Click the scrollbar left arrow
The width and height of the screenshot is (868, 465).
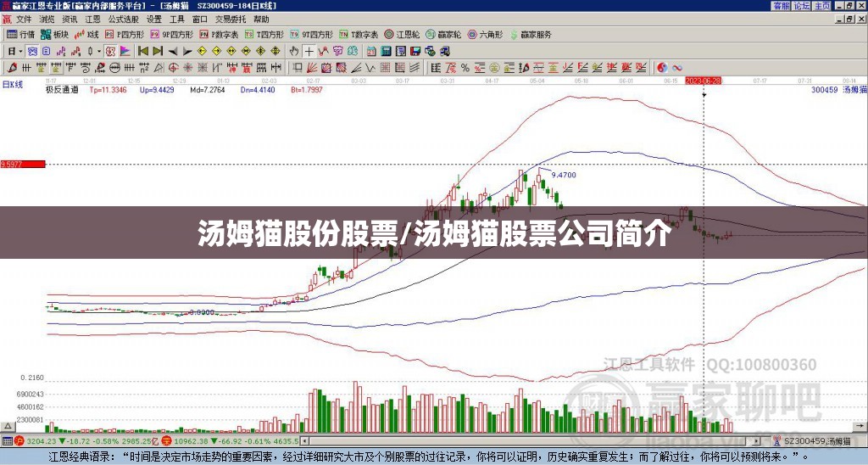pyautogui.click(x=304, y=441)
